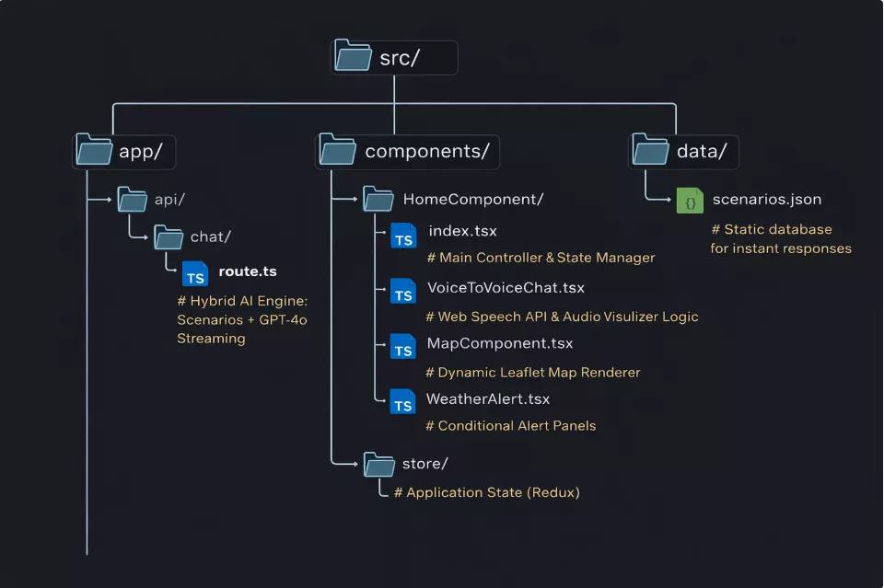
Task: Click the VoiceToVoiceChat.tsx file icon
Action: (x=402, y=292)
